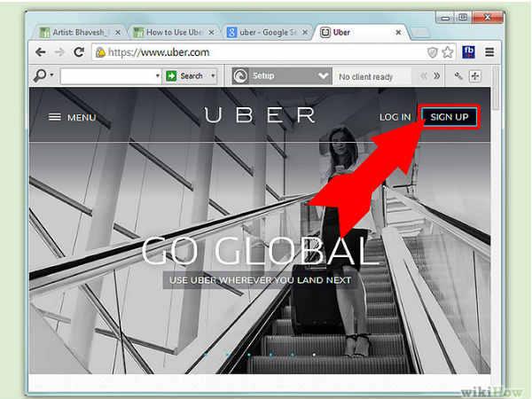This screenshot has width=532, height=399.
Task: Open the Chrome hamburger menu
Action: [489, 53]
